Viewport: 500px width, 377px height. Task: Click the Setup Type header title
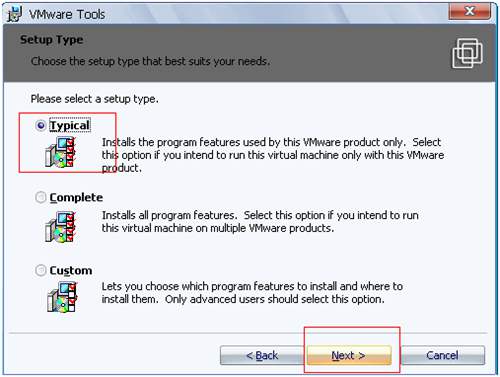click(x=52, y=40)
